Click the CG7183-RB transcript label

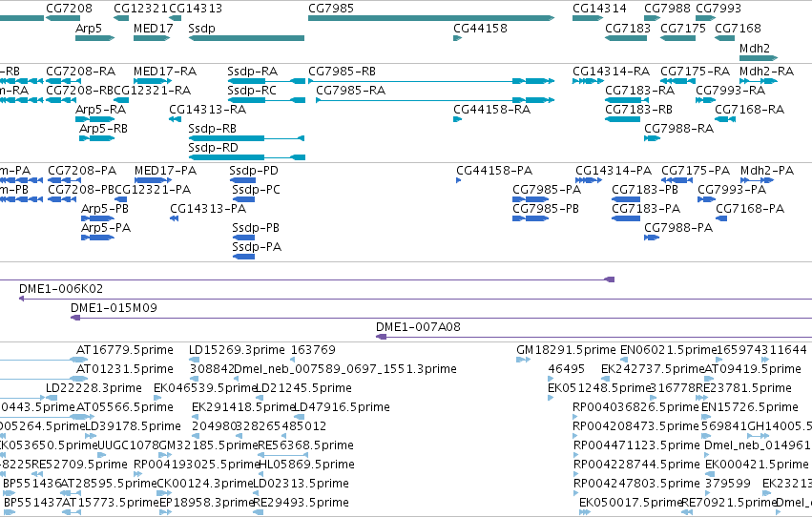click(638, 109)
